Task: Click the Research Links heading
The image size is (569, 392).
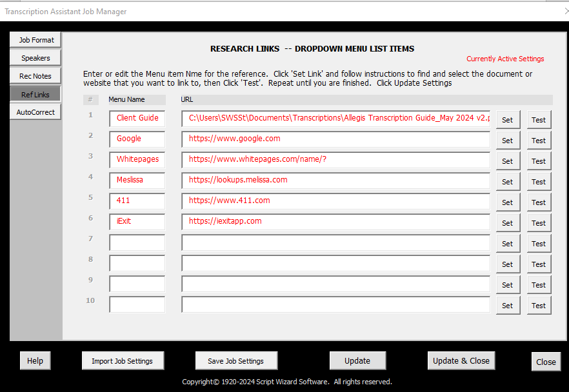Action: coord(312,48)
